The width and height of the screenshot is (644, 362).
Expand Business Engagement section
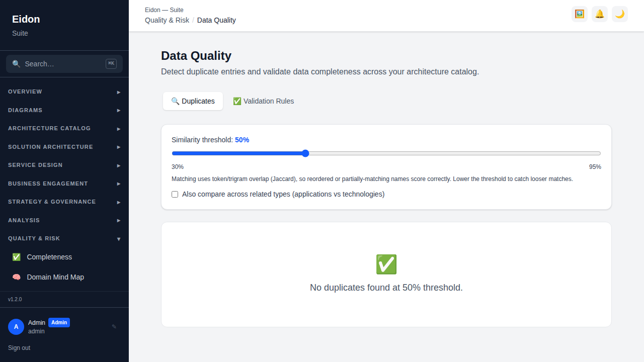pyautogui.click(x=64, y=184)
